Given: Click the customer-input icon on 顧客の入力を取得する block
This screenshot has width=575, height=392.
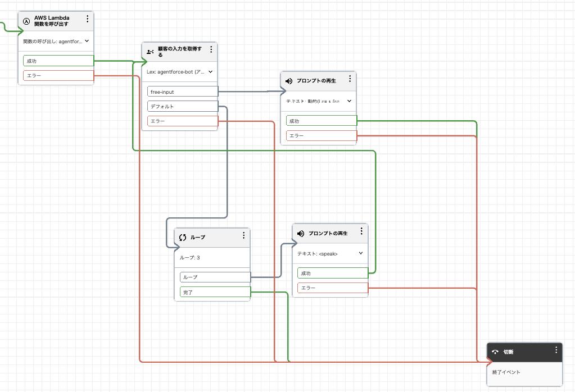Looking at the screenshot, I should pyautogui.click(x=150, y=52).
